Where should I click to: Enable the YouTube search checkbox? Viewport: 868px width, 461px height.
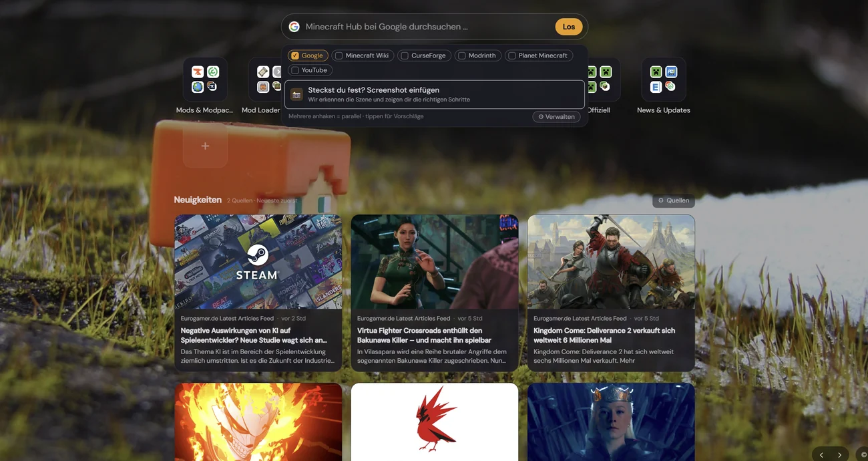[295, 70]
